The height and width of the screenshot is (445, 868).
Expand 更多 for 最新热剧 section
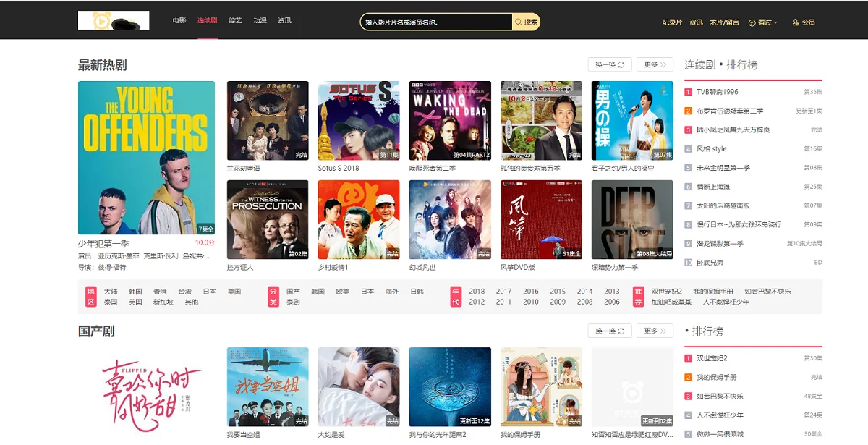655,64
